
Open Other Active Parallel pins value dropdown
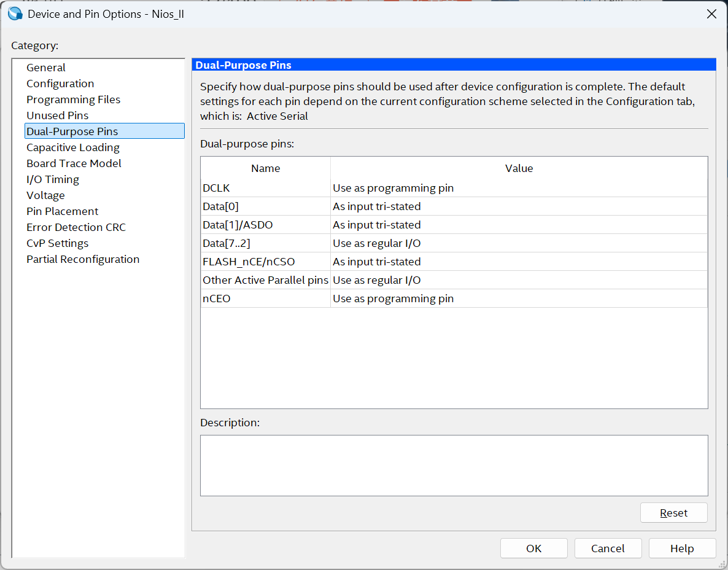tap(519, 280)
